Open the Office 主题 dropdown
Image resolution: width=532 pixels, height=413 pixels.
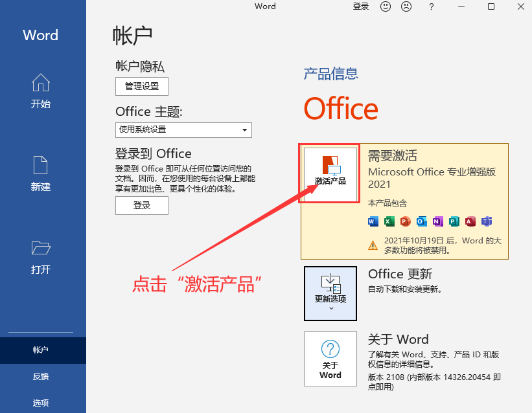click(x=245, y=129)
